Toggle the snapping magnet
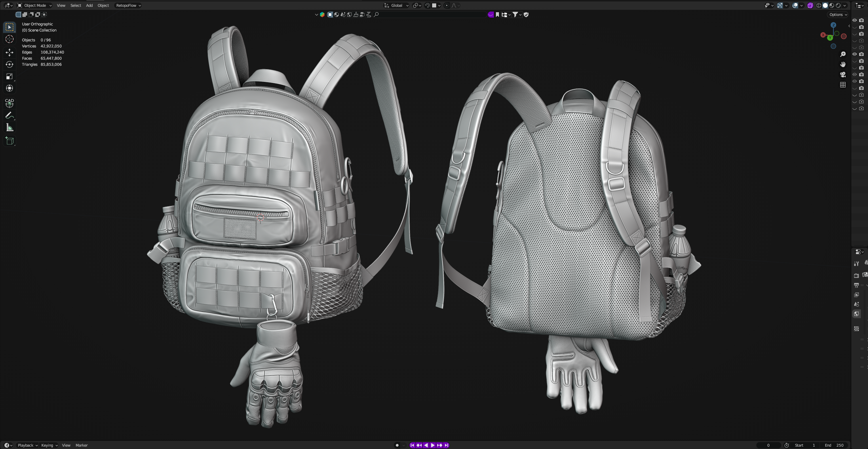868x449 pixels. 427,5
